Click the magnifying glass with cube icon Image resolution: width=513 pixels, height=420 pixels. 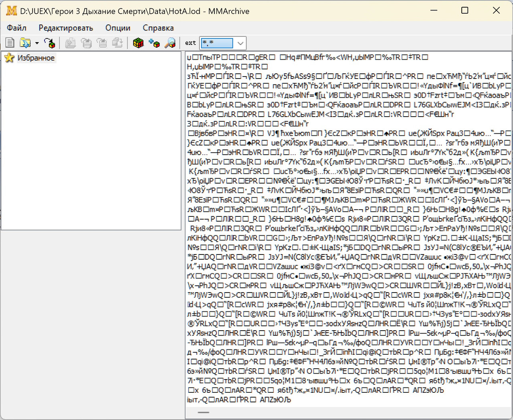click(170, 42)
